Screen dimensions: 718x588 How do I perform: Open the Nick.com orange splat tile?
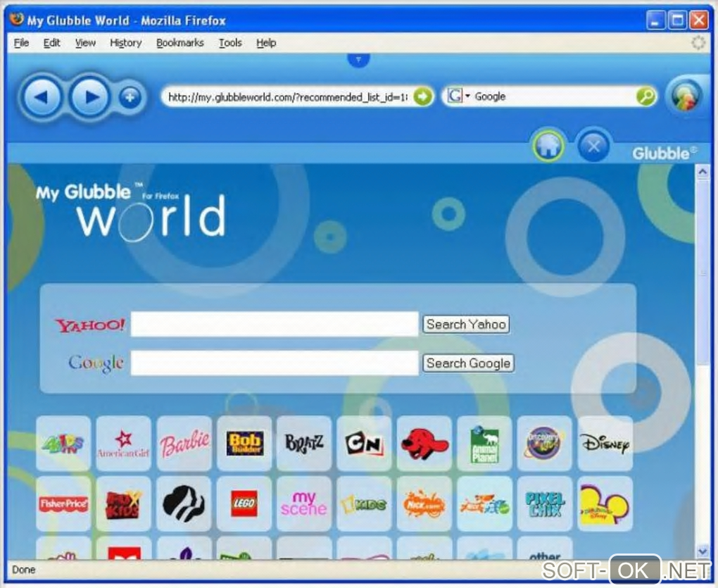424,503
